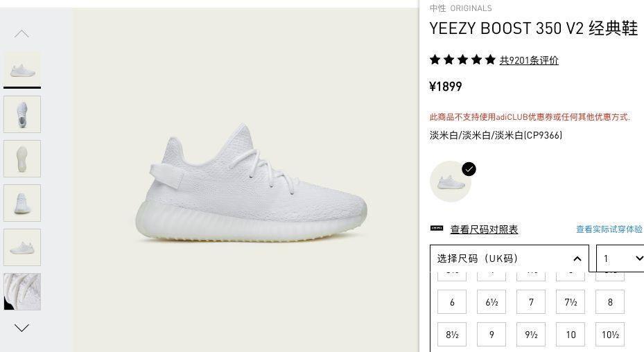Click the down arrow below thumbnails
644x352 pixels.
coord(21,327)
